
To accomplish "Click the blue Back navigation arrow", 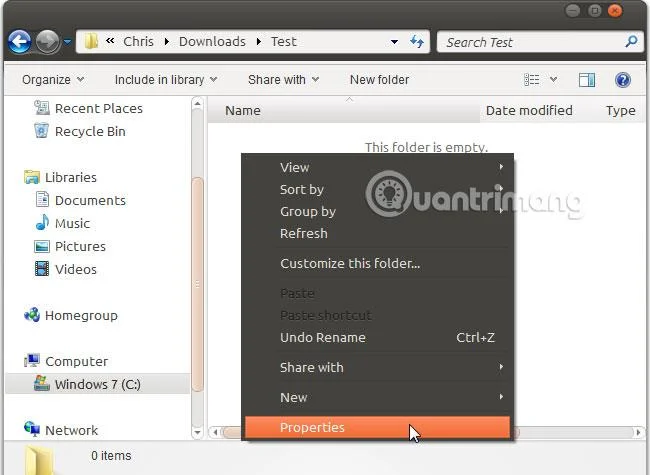I will [19, 41].
